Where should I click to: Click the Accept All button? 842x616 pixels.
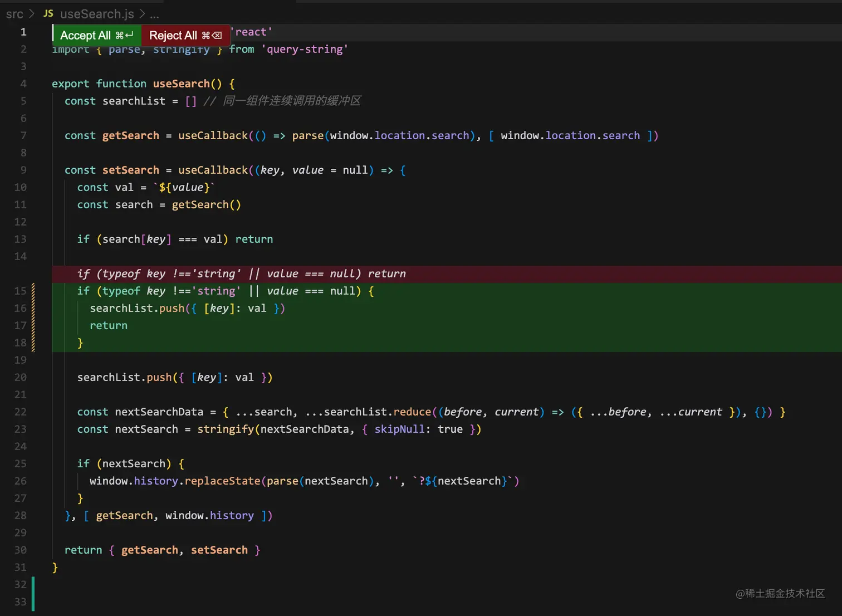(97, 35)
